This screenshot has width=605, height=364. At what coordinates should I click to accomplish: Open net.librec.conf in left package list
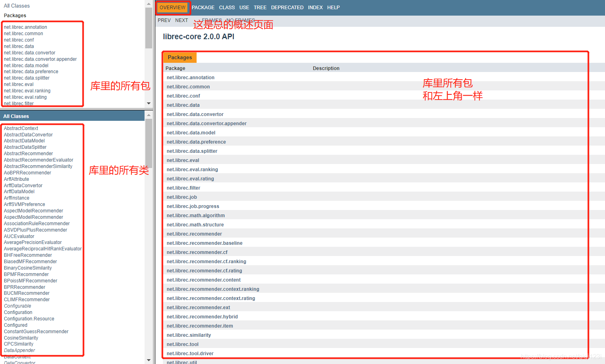point(19,40)
